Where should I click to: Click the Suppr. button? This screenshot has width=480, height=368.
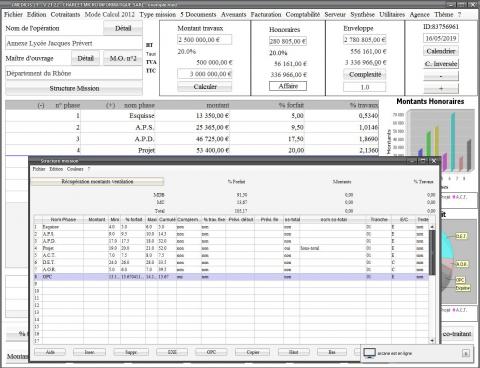pyautogui.click(x=131, y=352)
